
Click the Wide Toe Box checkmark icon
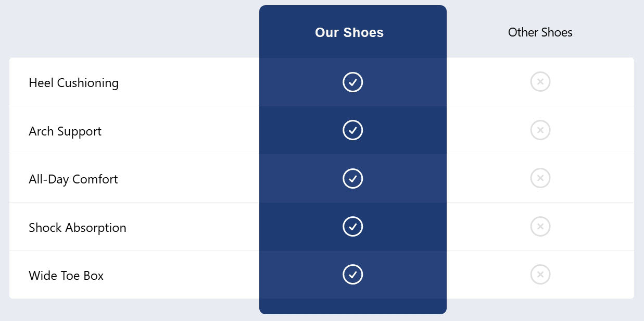click(352, 275)
